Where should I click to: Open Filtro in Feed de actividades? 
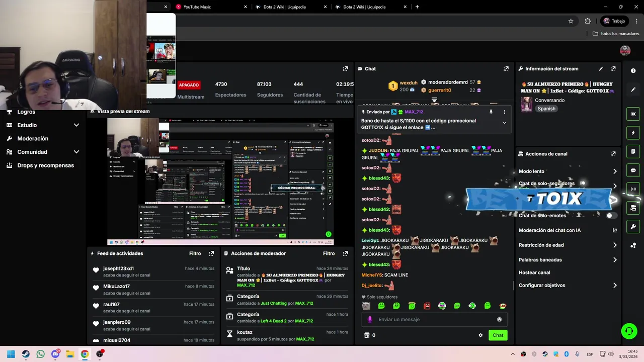coord(195,253)
